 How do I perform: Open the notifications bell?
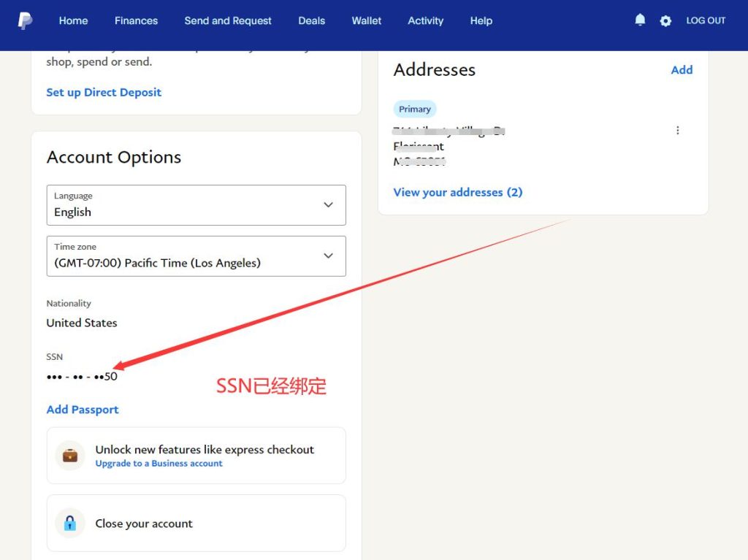pos(640,20)
